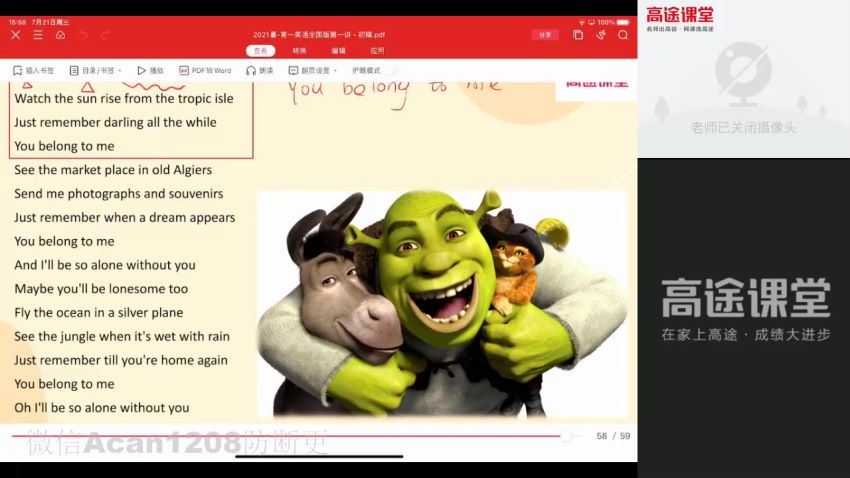Click 插入书签 to insert a bookmark
Screen dimensions: 850x478
click(33, 71)
